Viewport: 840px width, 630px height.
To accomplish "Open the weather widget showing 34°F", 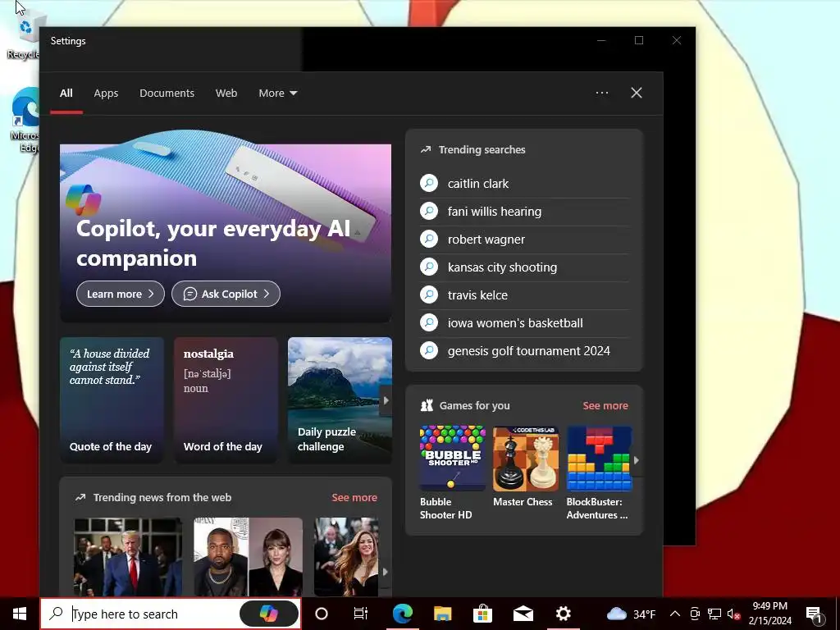I will click(x=631, y=614).
